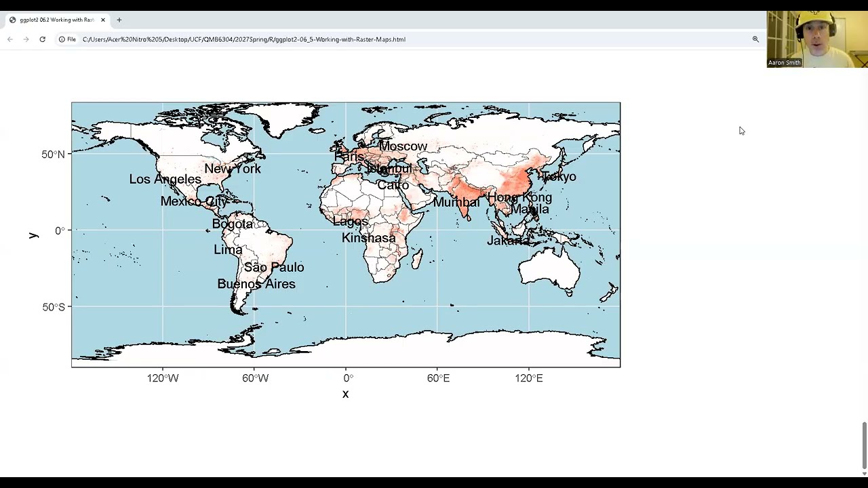Click the Tokyo city label
Viewport: 868px width, 488px height.
[559, 177]
